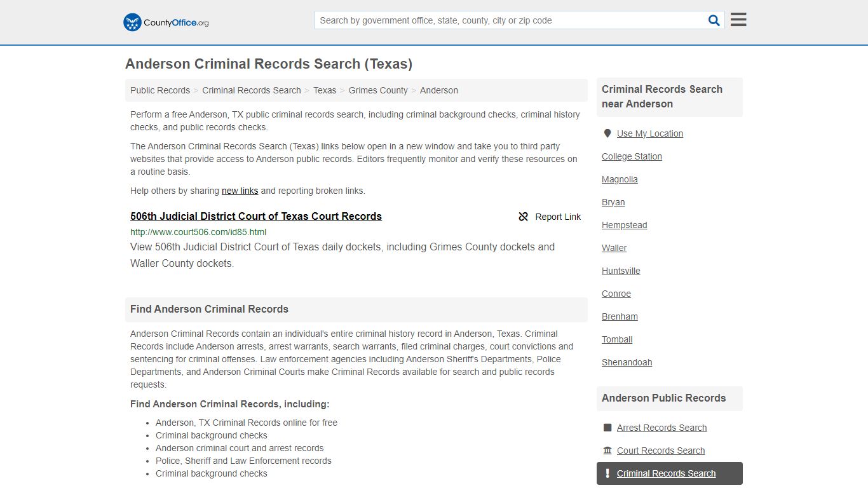Click the broken link icon beside Report Link
The image size is (868, 488).
pyautogui.click(x=524, y=217)
